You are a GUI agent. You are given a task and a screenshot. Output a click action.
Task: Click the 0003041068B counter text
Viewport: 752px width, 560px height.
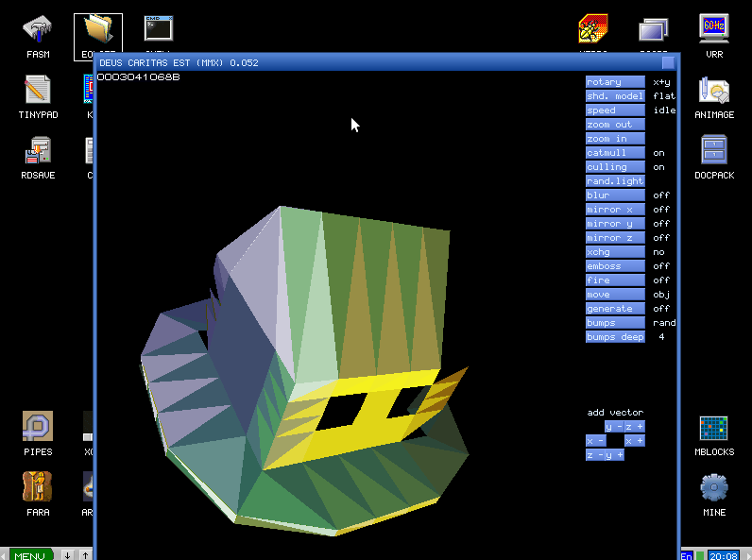139,76
